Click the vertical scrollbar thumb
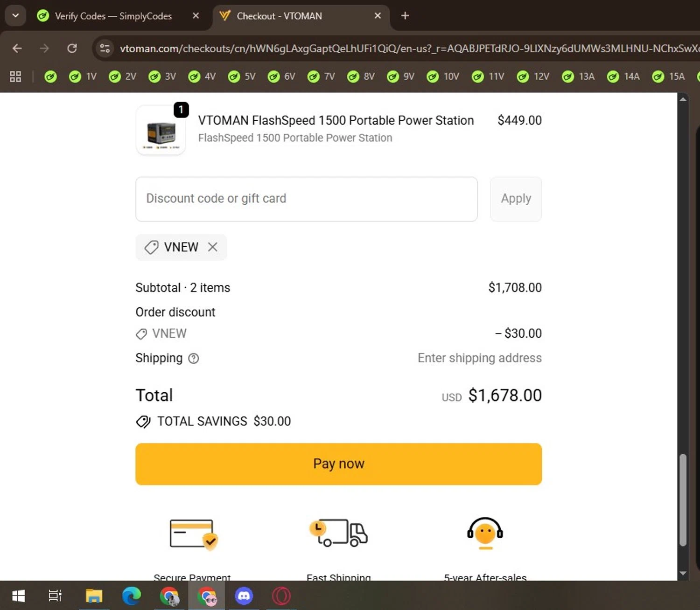The width and height of the screenshot is (700, 610). 683,500
